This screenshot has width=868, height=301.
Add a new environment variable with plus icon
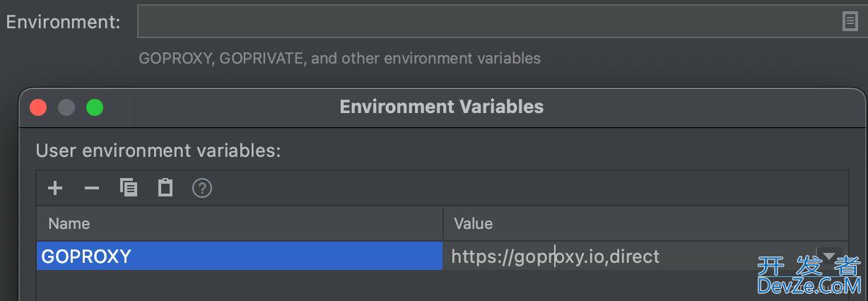pos(55,188)
